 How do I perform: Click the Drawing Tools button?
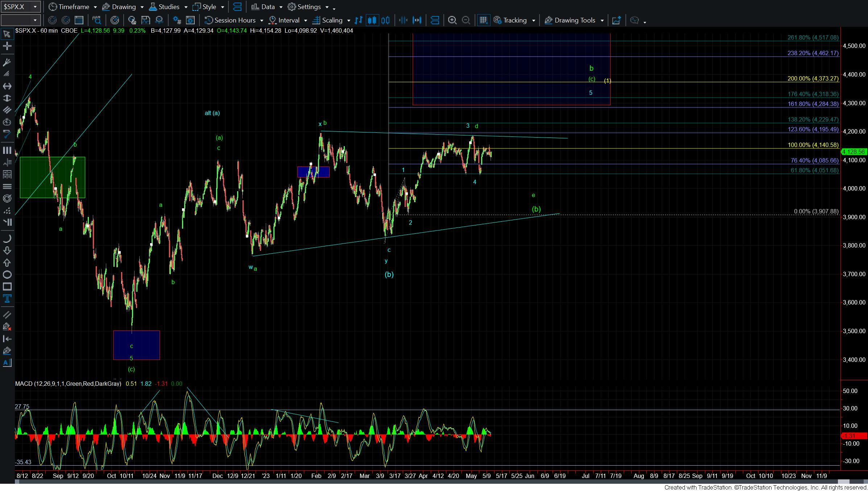570,20
